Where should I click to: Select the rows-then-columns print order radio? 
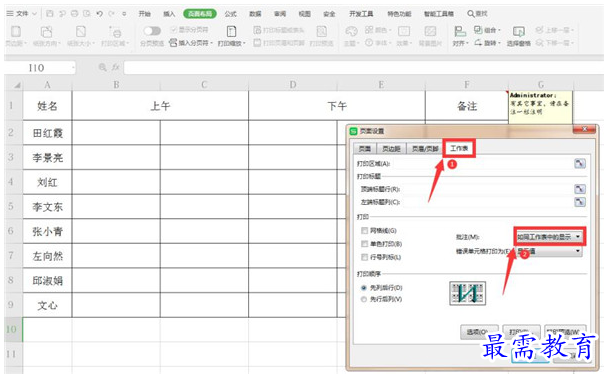pos(364,299)
